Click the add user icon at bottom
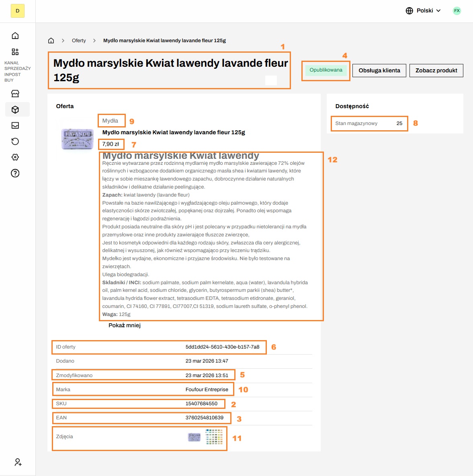This screenshot has height=476, width=473. (x=18, y=462)
